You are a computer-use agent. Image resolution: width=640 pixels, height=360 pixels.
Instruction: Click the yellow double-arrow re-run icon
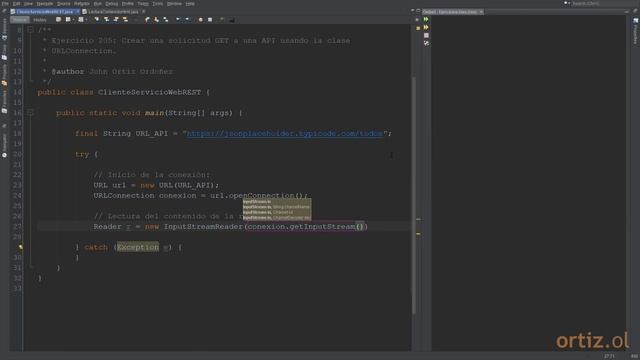(x=426, y=27)
